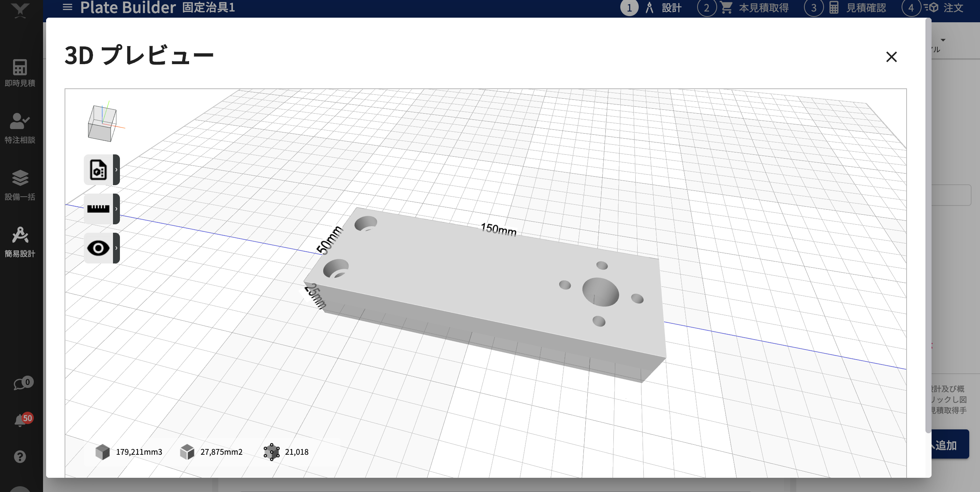Go to step 2 本見積取得

743,8
